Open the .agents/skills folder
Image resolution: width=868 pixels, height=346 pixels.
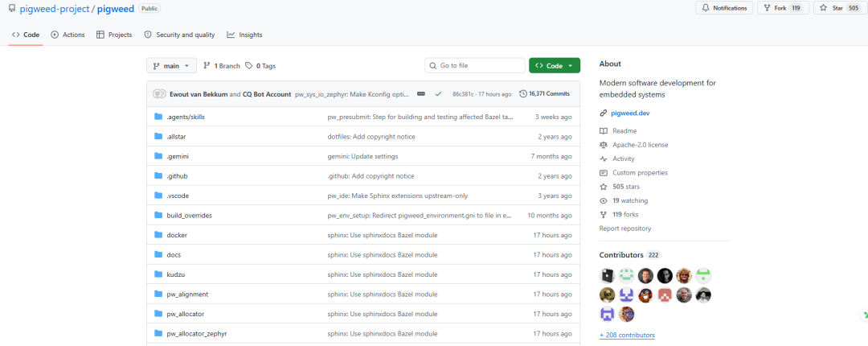coord(186,117)
